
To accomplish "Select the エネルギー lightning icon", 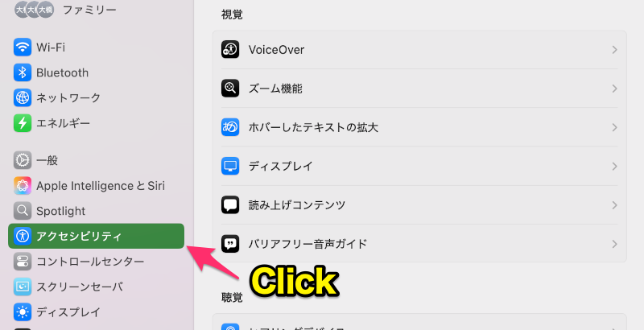I will (23, 123).
